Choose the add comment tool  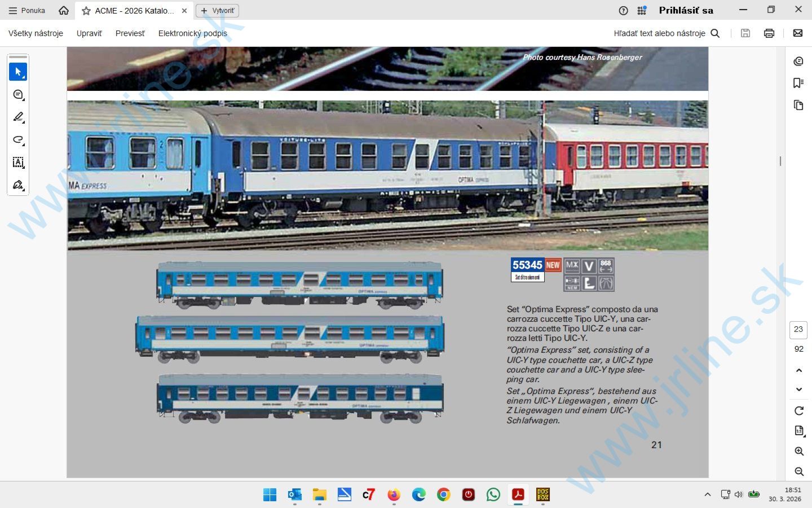point(18,94)
